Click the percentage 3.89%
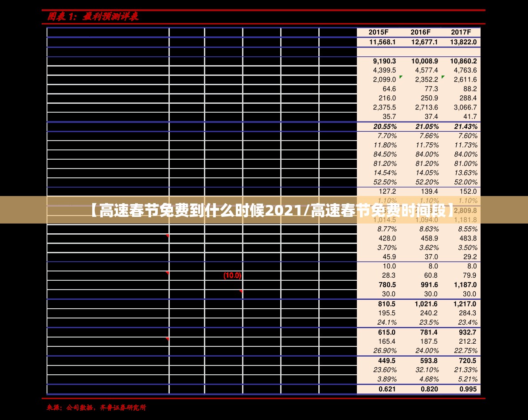The height and width of the screenshot is (420, 528). coord(387,379)
